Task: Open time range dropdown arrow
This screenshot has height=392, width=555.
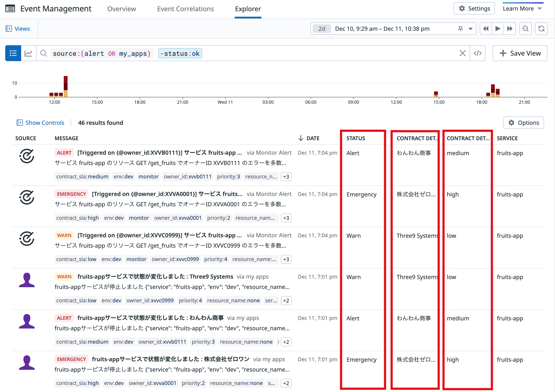Action: (470, 29)
